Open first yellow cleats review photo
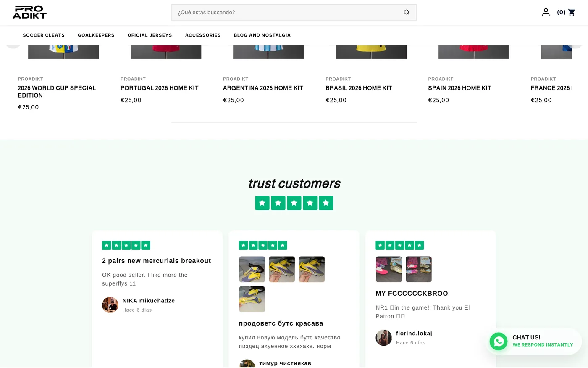This screenshot has width=588, height=368. click(x=252, y=269)
